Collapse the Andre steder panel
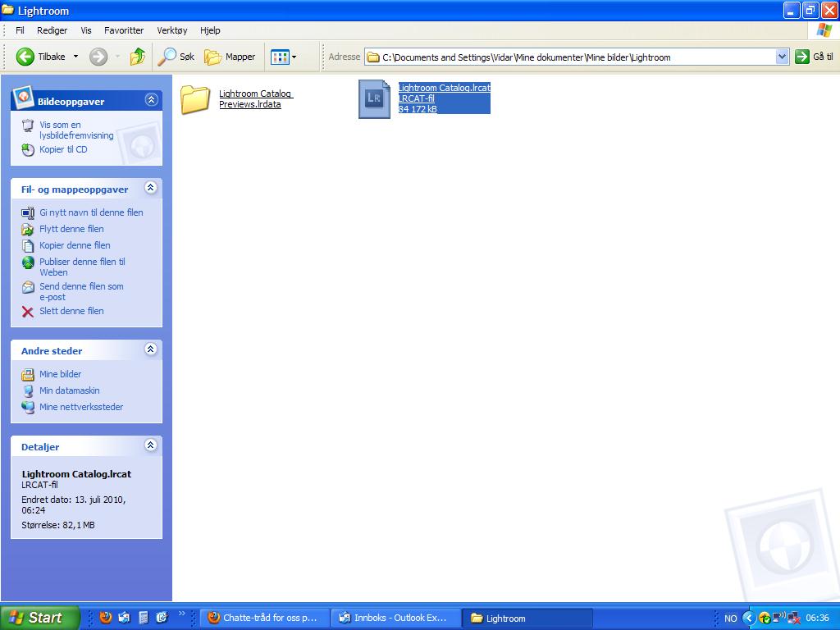Screen dimensions: 840x630 point(151,349)
